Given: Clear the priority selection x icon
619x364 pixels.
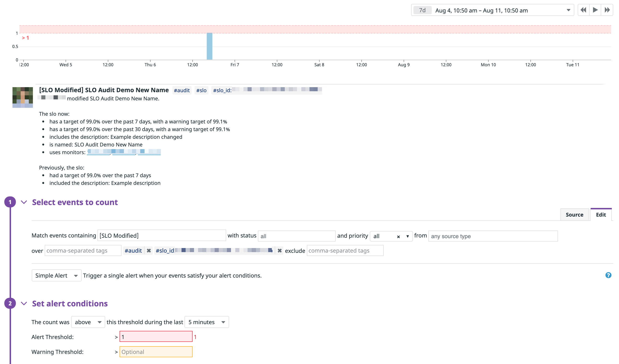Looking at the screenshot, I should tap(398, 237).
